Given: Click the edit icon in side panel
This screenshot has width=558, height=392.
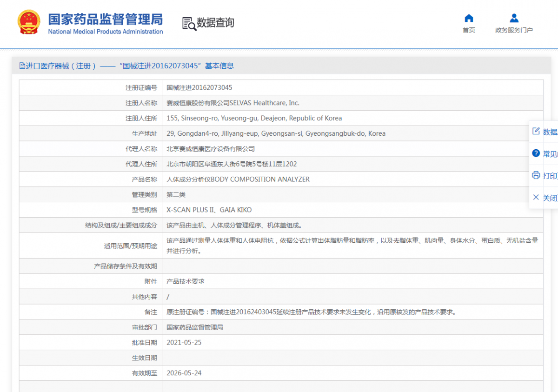Looking at the screenshot, I should (536, 131).
